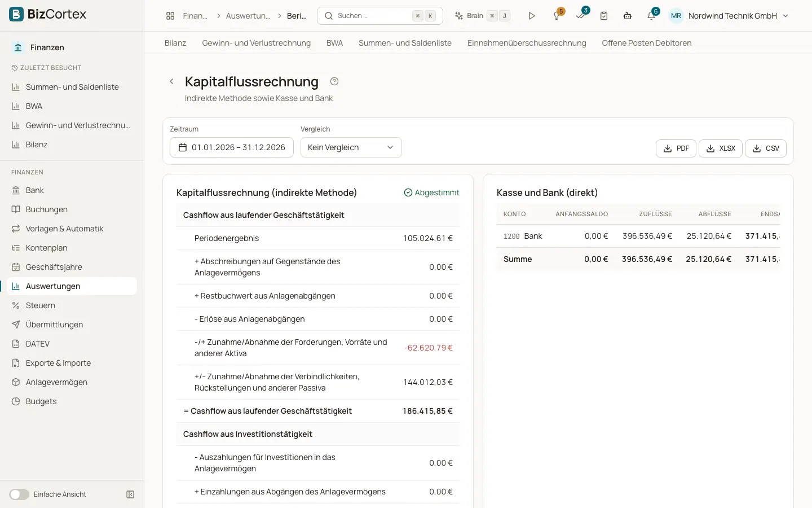
Task: Open Kontenplan in the sidebar
Action: 72,248
